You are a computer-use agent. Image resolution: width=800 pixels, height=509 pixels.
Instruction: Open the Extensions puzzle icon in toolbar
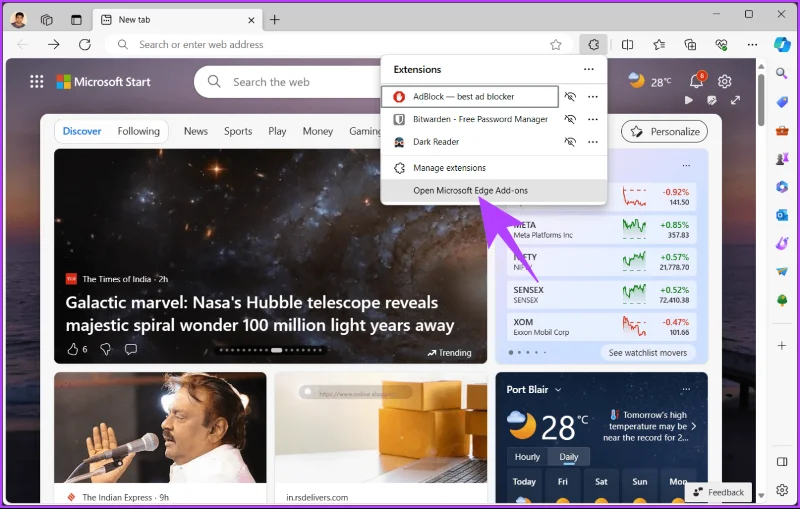tap(593, 44)
